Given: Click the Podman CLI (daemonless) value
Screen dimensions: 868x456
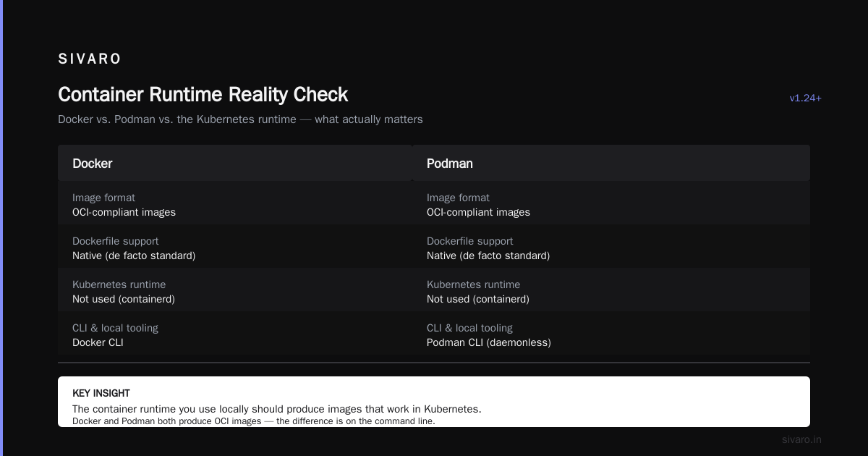Looking at the screenshot, I should [x=489, y=342].
